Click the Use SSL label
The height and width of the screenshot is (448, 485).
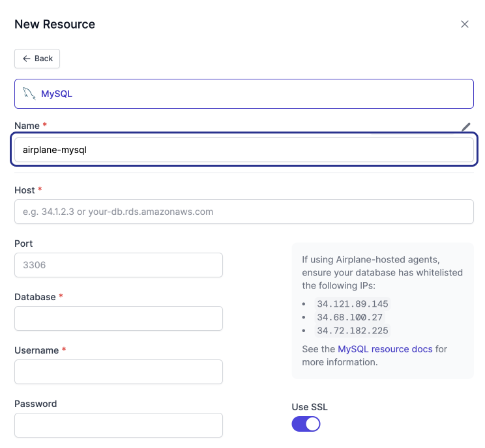tap(310, 407)
